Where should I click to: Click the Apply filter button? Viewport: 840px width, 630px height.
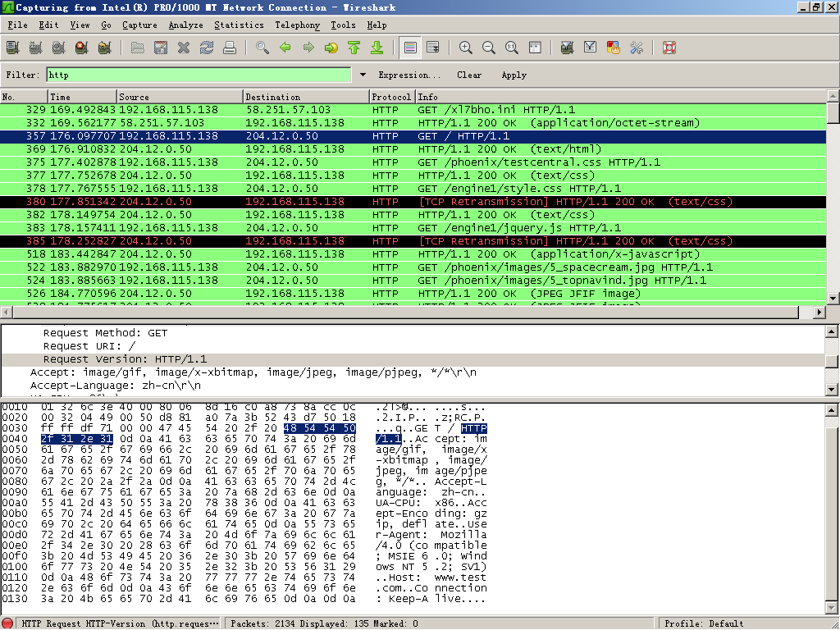point(514,75)
